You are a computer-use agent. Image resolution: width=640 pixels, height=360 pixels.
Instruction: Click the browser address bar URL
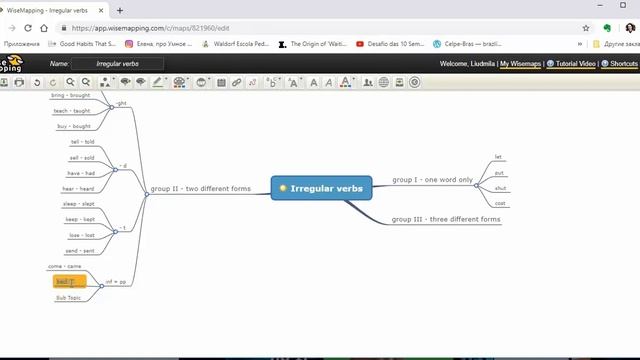coord(150,28)
